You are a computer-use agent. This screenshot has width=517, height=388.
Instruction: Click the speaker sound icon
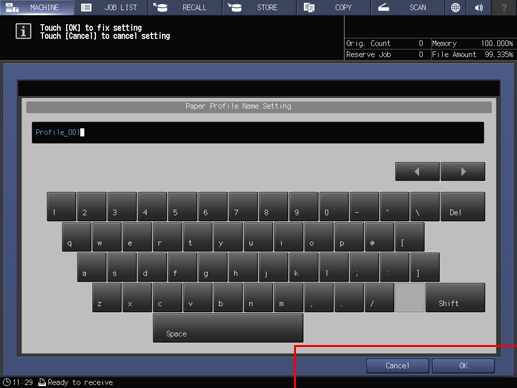pos(479,7)
